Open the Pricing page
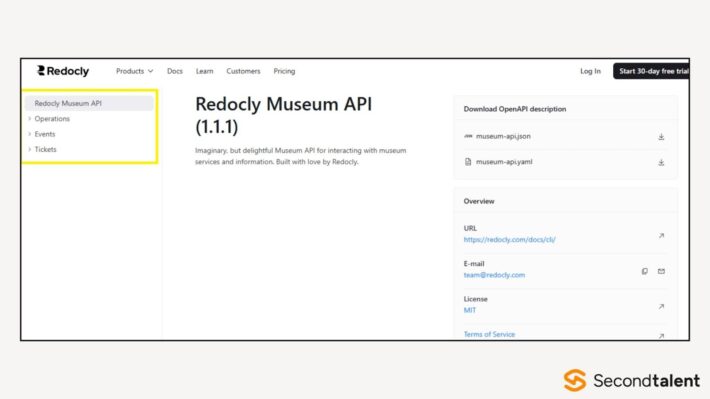Image resolution: width=710 pixels, height=399 pixels. [284, 71]
